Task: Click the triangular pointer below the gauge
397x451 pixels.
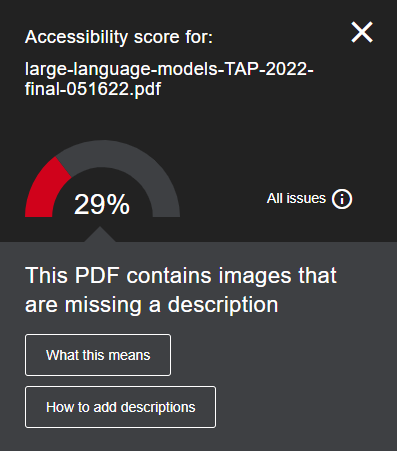Action: (x=100, y=234)
